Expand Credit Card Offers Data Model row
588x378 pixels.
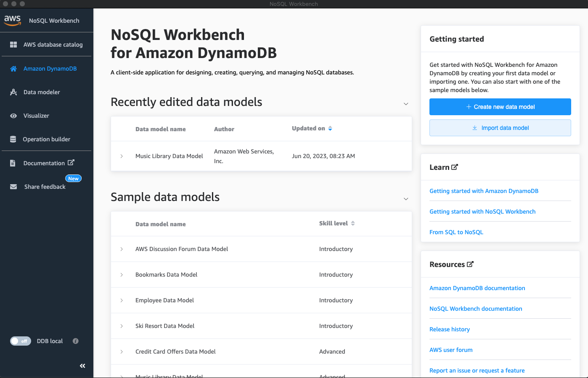122,352
